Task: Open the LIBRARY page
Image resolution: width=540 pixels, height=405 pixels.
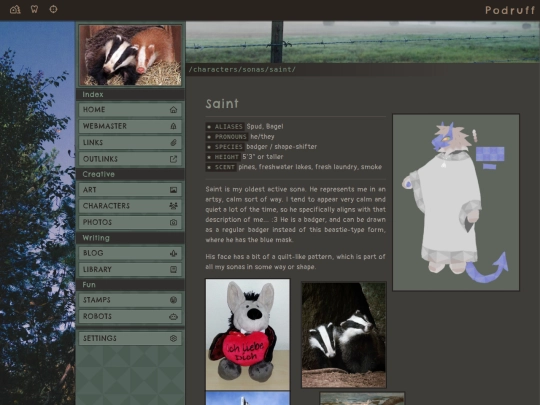Action: (130, 269)
